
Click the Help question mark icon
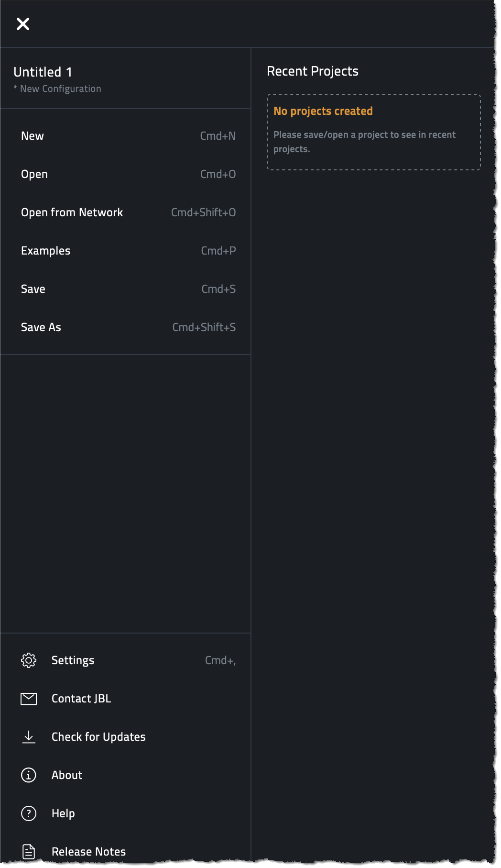[x=29, y=813]
